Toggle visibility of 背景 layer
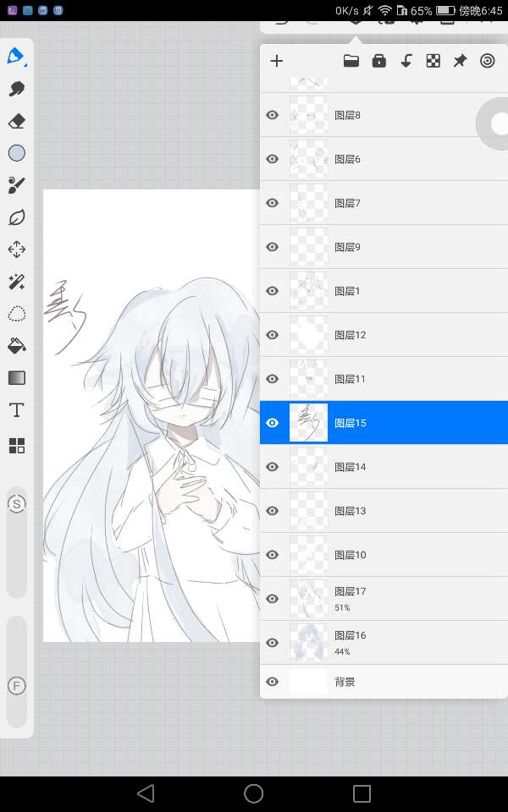 point(272,682)
